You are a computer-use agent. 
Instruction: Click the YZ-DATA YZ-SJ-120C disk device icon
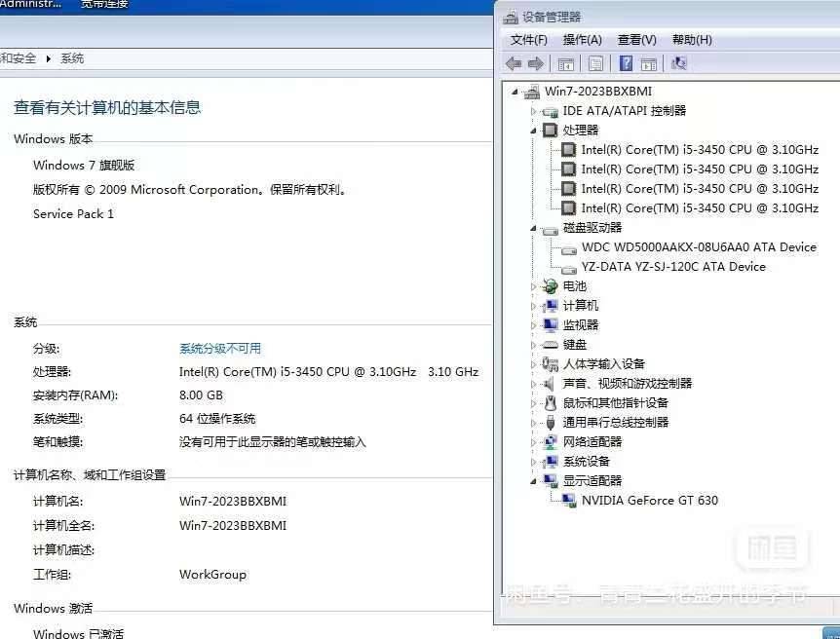[569, 269]
